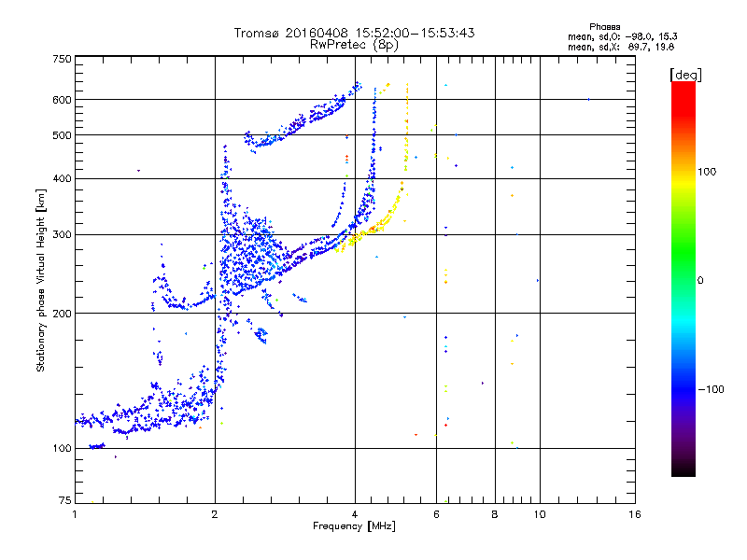
Task: Click the frequency-axis tick label "2"
Action: pyautogui.click(x=215, y=514)
